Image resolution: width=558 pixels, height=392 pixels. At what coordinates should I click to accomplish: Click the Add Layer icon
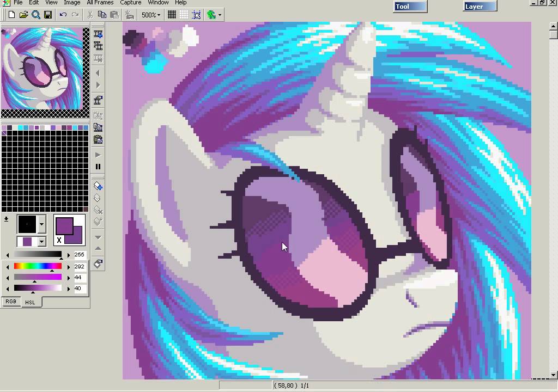(98, 186)
